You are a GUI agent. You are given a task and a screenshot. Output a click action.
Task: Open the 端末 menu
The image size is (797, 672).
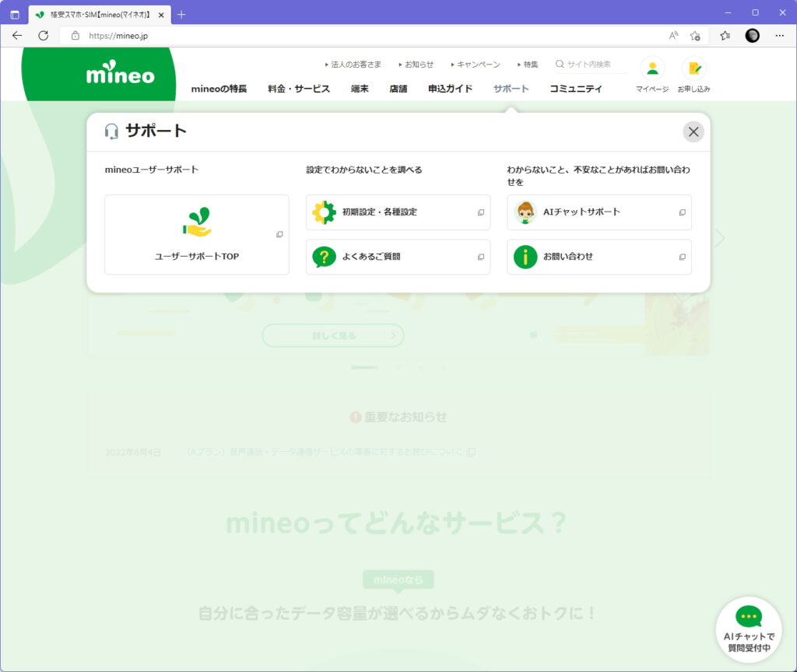[360, 89]
